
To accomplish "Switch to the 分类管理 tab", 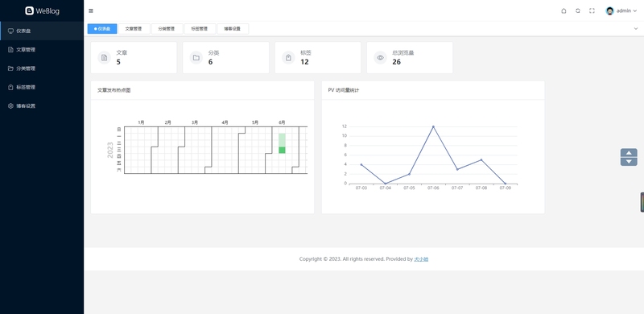I will click(167, 29).
